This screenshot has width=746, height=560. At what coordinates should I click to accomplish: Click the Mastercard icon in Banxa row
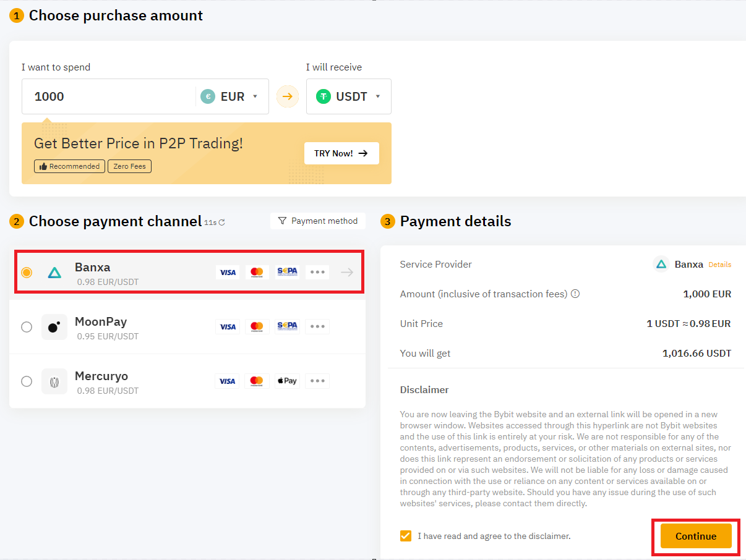click(x=257, y=272)
